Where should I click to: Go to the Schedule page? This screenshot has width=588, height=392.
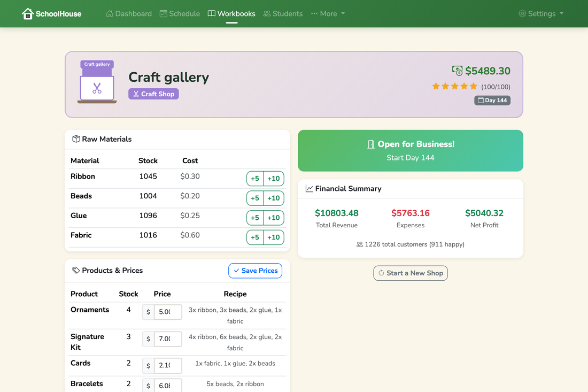[x=180, y=13]
